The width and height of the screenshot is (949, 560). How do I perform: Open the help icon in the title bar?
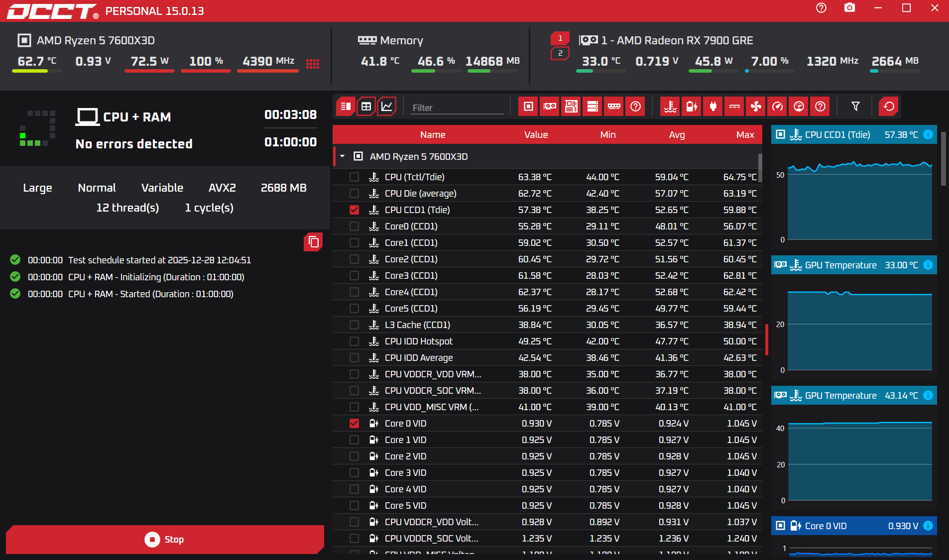point(822,8)
